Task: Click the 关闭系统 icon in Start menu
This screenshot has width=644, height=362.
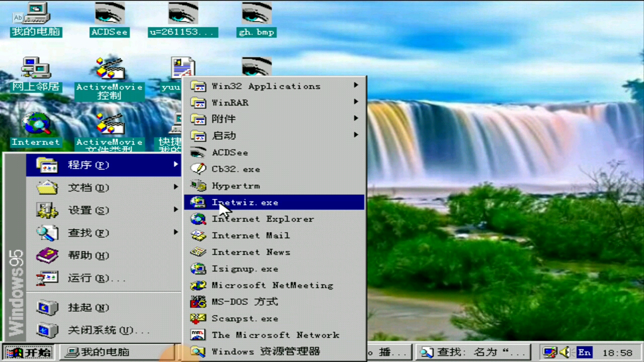Action: click(x=48, y=330)
